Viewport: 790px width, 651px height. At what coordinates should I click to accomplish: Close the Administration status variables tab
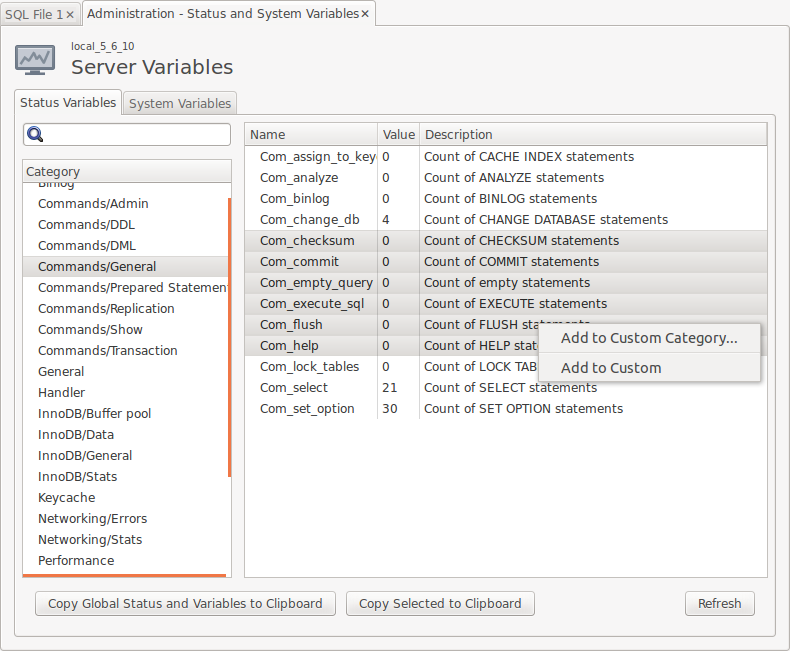coord(365,14)
